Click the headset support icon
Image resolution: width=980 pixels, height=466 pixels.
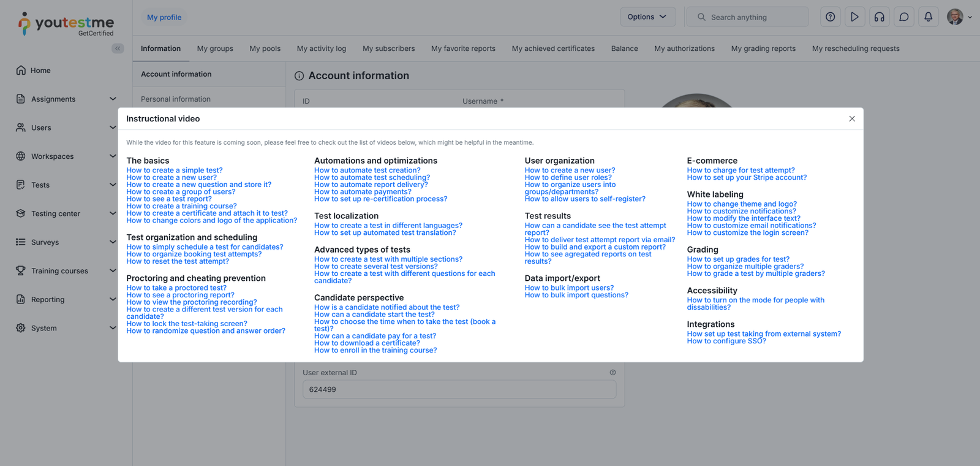coord(879,17)
